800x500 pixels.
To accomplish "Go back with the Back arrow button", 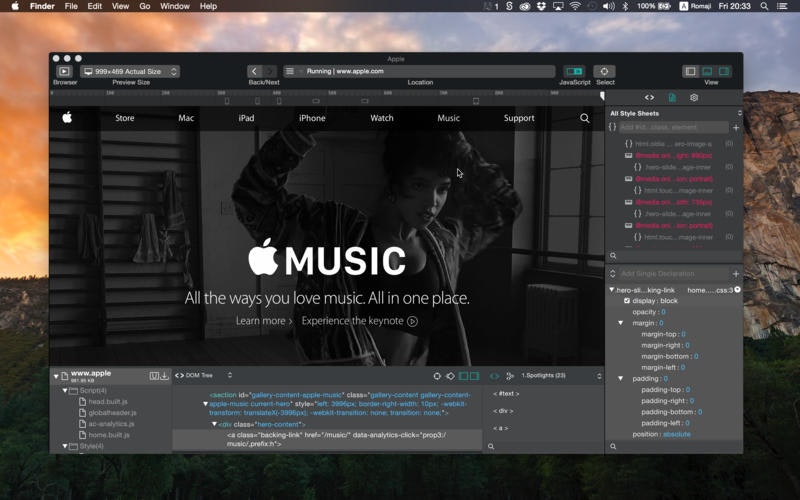I will point(254,71).
